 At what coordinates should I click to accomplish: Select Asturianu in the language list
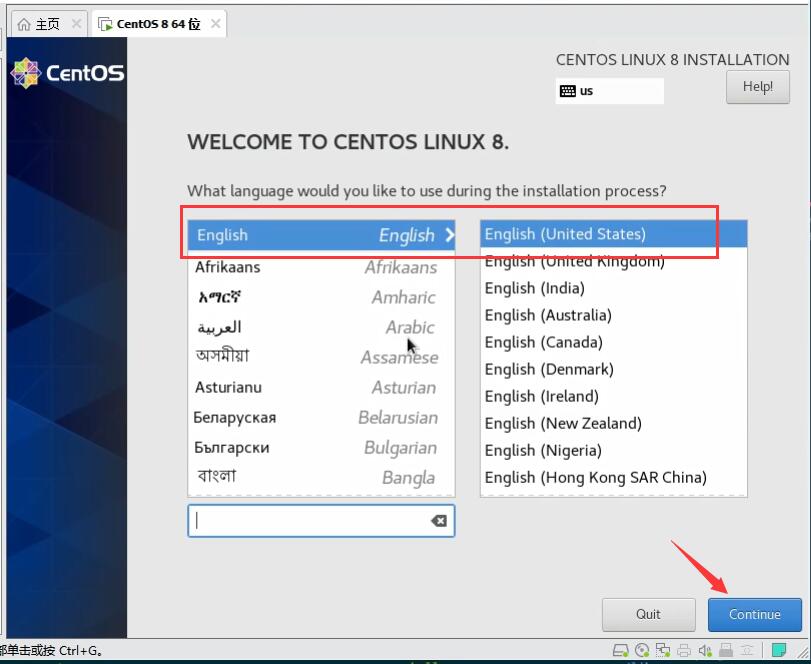pyautogui.click(x=321, y=387)
